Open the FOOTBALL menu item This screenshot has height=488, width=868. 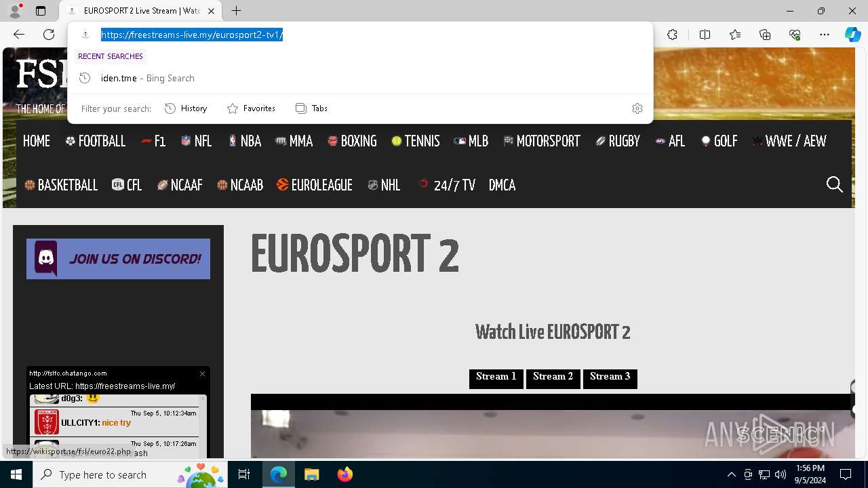96,141
